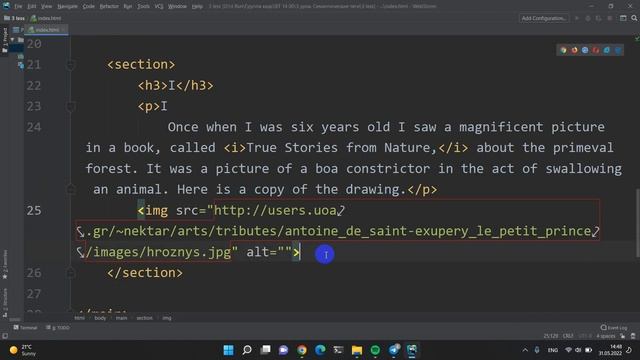Open the Edit menu
Image resolution: width=640 pixels, height=360 pixels.
pos(31,6)
